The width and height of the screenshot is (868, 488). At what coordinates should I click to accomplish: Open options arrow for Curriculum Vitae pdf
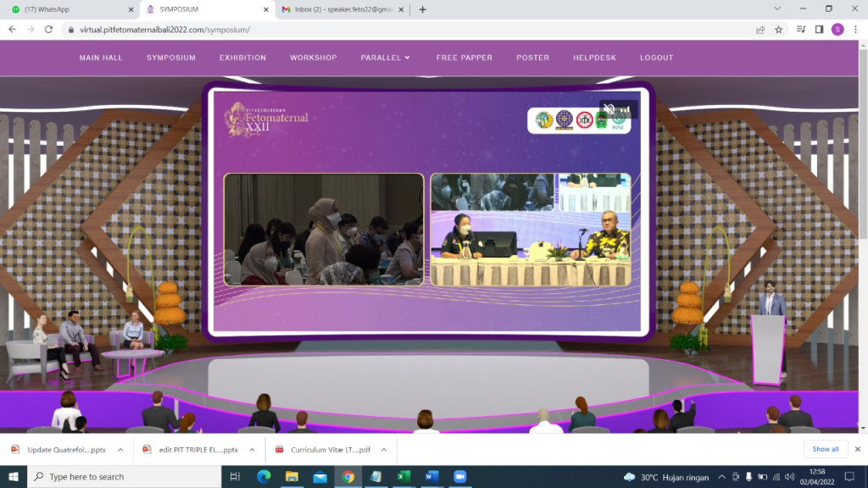tap(383, 450)
